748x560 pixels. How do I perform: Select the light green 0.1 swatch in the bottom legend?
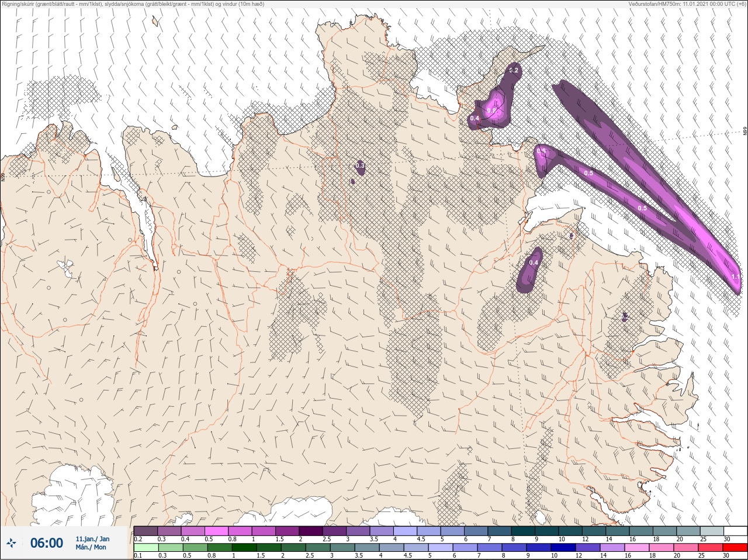(146, 548)
